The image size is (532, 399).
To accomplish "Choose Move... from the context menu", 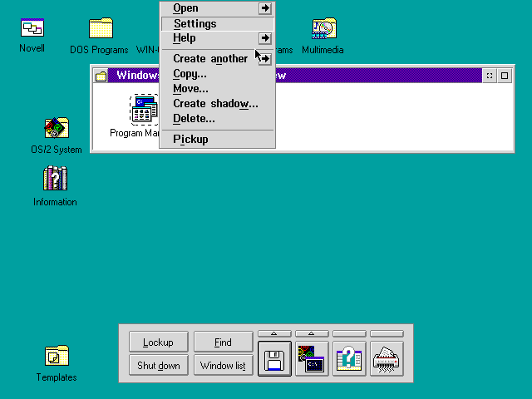I will click(x=218, y=89).
